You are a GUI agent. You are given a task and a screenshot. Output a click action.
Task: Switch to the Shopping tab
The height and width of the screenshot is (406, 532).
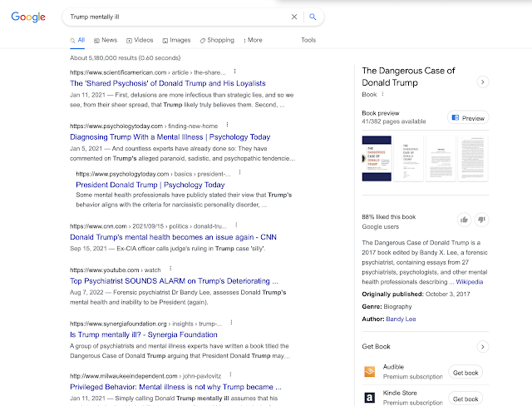(x=217, y=40)
